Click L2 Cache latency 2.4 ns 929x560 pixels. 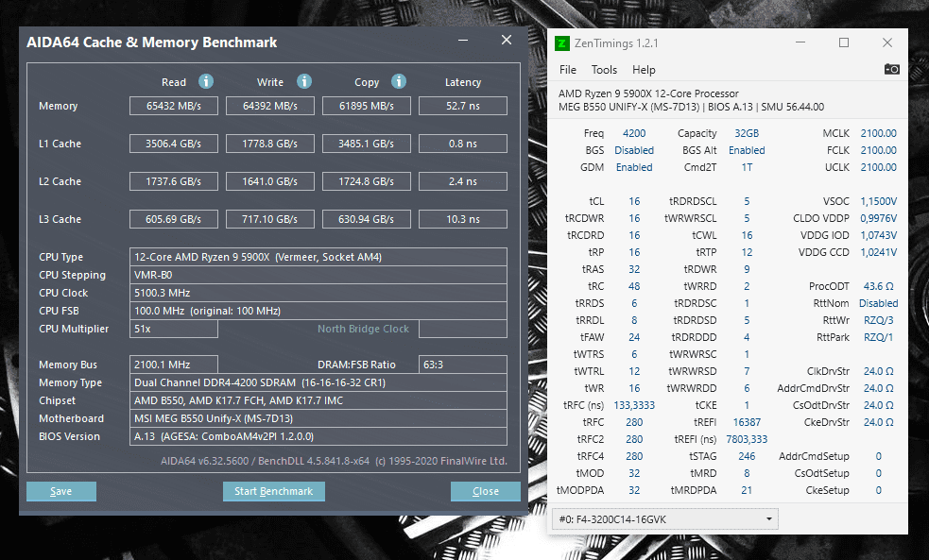(463, 181)
